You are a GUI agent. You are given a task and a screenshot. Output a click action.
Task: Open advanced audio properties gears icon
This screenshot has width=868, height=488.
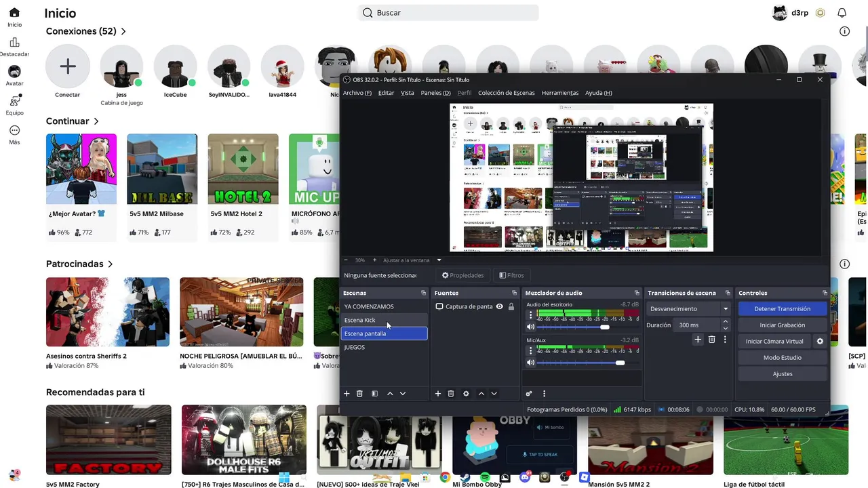point(529,394)
